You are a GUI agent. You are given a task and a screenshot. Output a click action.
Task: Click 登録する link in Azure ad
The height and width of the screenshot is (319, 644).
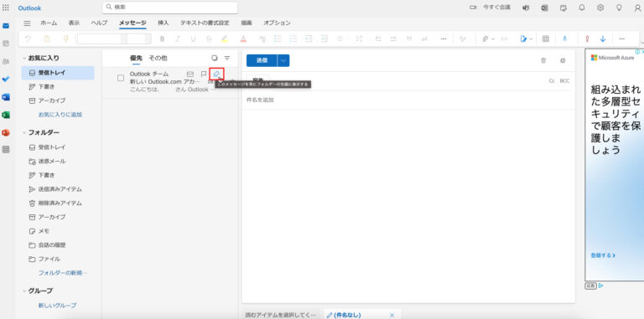[x=603, y=255]
